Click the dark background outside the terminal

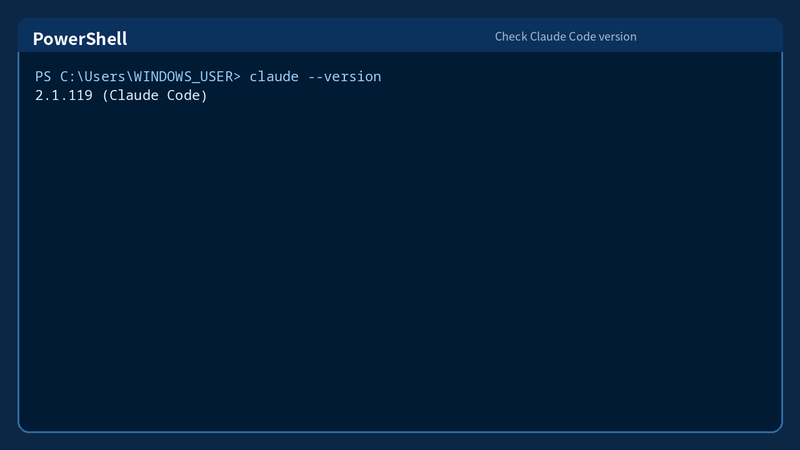[x=400, y=442]
